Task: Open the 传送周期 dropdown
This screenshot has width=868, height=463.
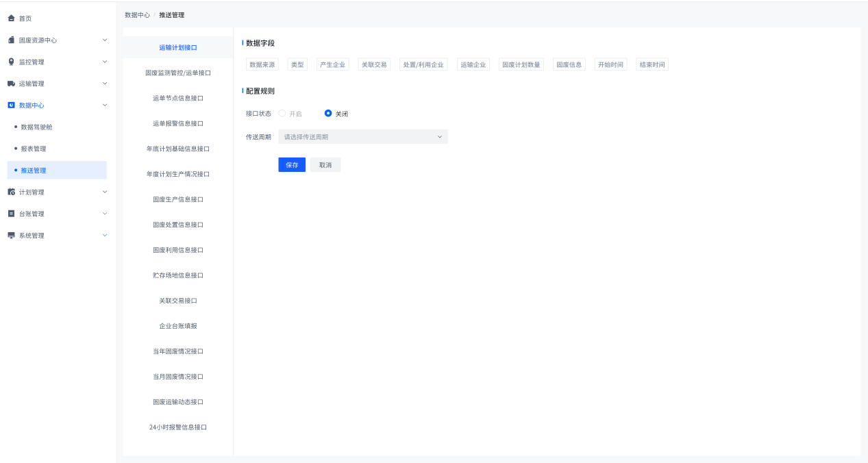Action: [x=363, y=137]
